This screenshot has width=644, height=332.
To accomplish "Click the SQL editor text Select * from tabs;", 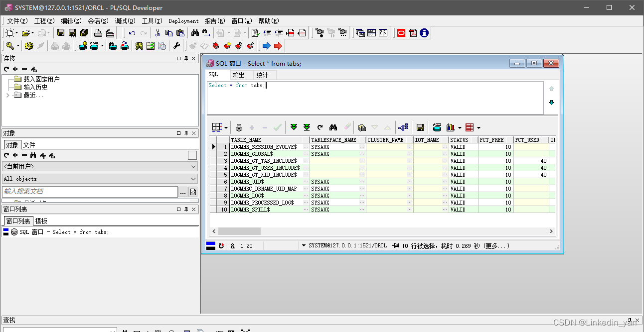I will tap(237, 85).
